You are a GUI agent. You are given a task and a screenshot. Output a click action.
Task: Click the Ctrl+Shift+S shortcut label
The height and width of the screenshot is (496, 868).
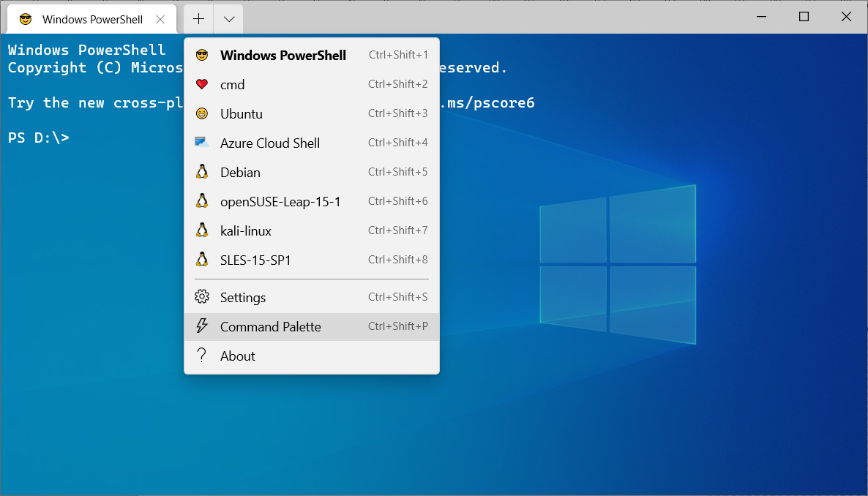(398, 297)
